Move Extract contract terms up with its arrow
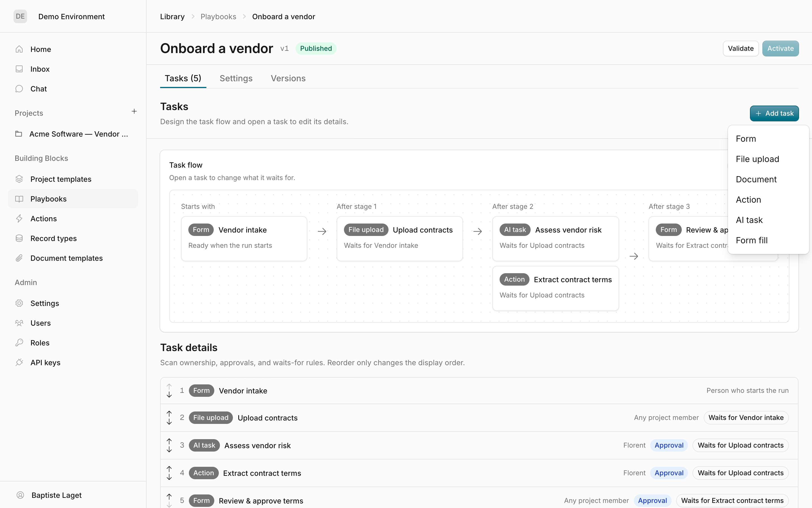The width and height of the screenshot is (812, 508). click(169, 469)
